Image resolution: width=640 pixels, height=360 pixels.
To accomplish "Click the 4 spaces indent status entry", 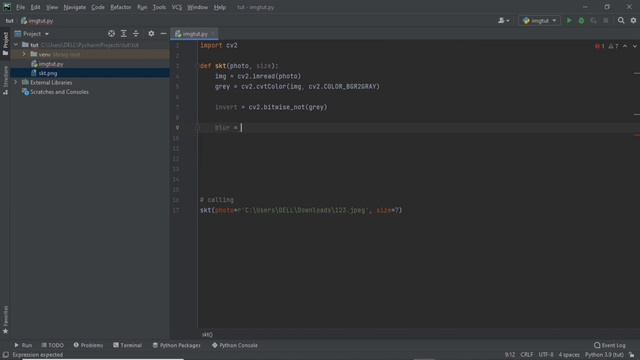I will [569, 355].
